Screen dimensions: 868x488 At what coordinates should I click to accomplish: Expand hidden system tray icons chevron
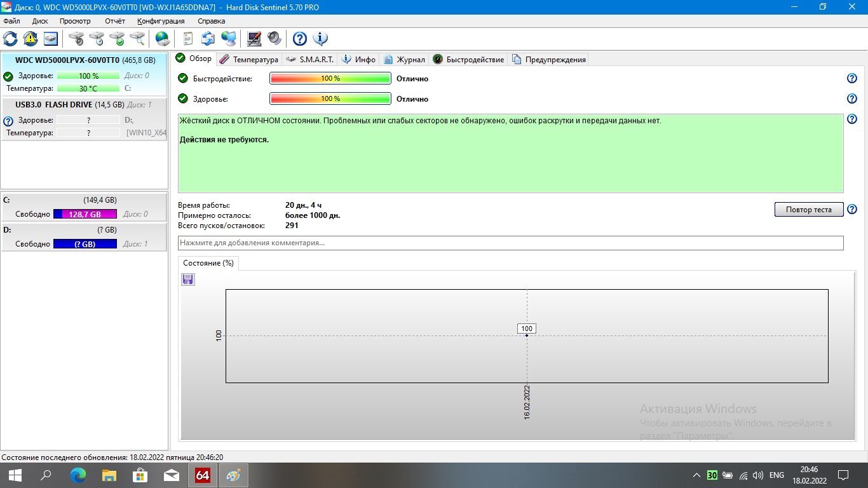696,475
